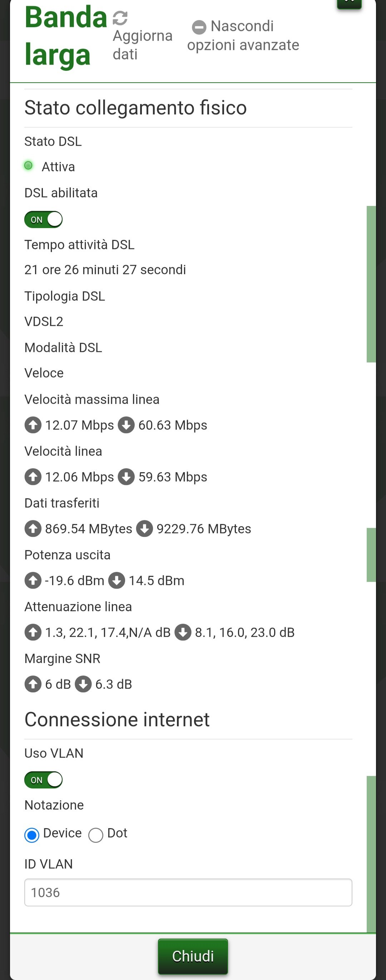Collapse advanced options via Nascondi opzioni avanzate
The height and width of the screenshot is (980, 386).
[x=243, y=36]
